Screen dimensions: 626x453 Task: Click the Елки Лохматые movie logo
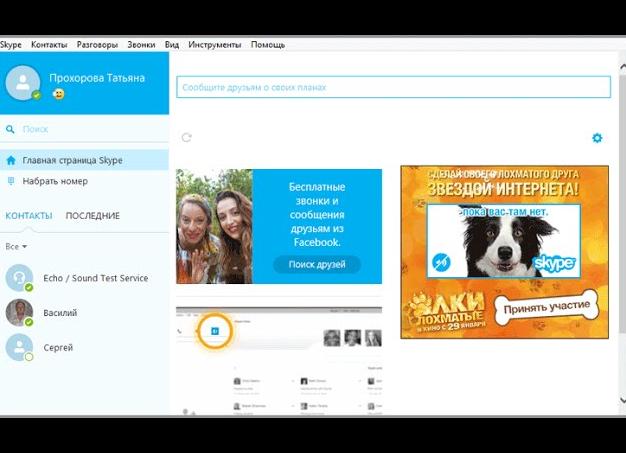point(446,314)
